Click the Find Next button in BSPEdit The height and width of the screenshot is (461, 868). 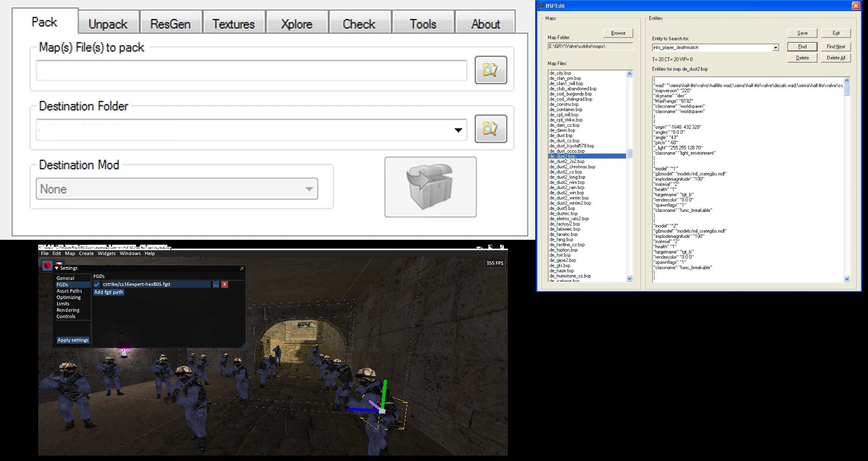pos(836,46)
